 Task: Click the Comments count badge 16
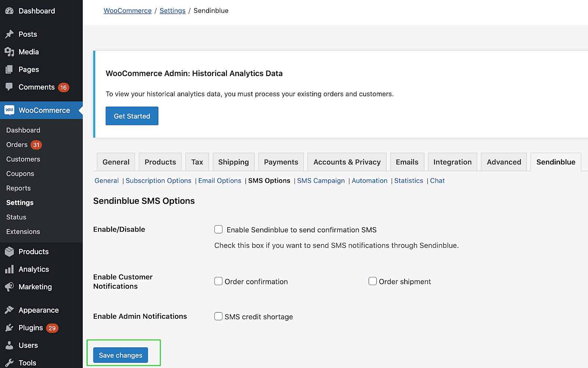pos(64,87)
